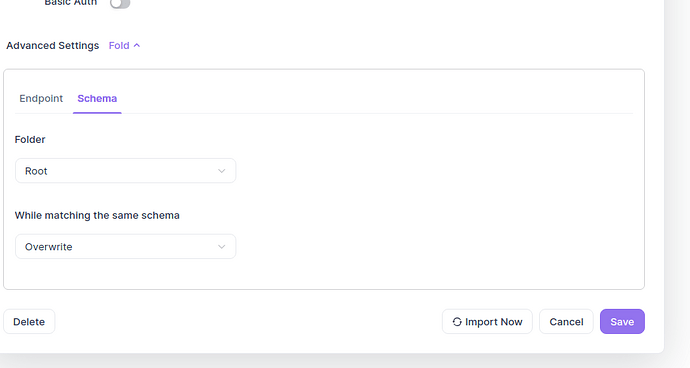
Task: Click the upward chevron icon next to Fold
Action: 137,45
